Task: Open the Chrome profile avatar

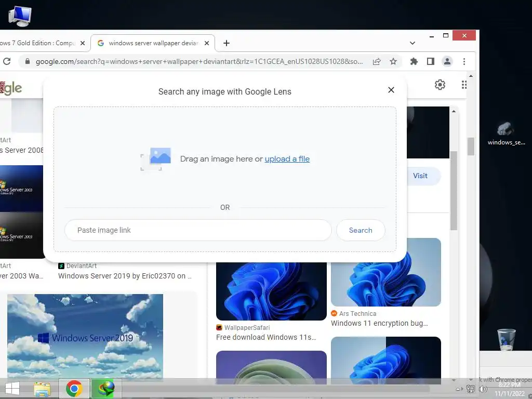Action: (x=447, y=61)
